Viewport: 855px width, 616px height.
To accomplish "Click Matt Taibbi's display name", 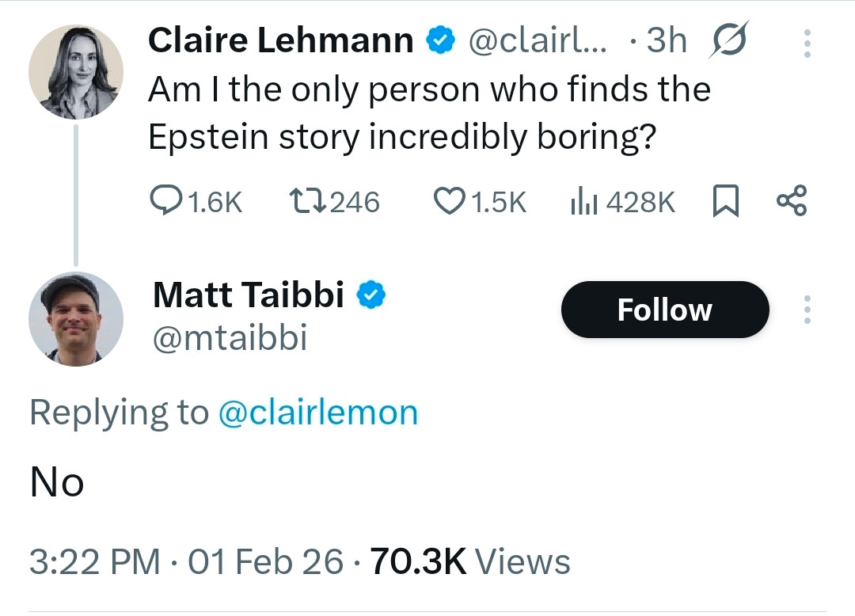I will click(248, 295).
